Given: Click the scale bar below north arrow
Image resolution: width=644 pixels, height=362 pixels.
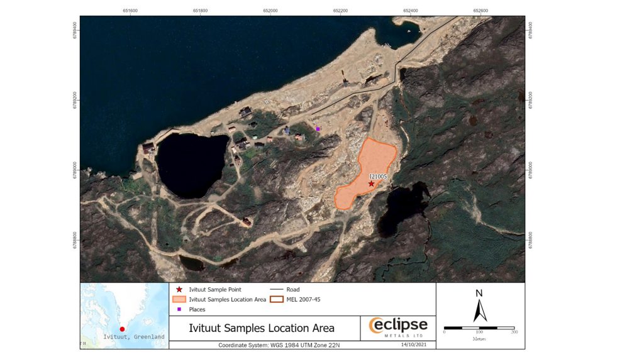Looking at the screenshot, I should coord(479,328).
